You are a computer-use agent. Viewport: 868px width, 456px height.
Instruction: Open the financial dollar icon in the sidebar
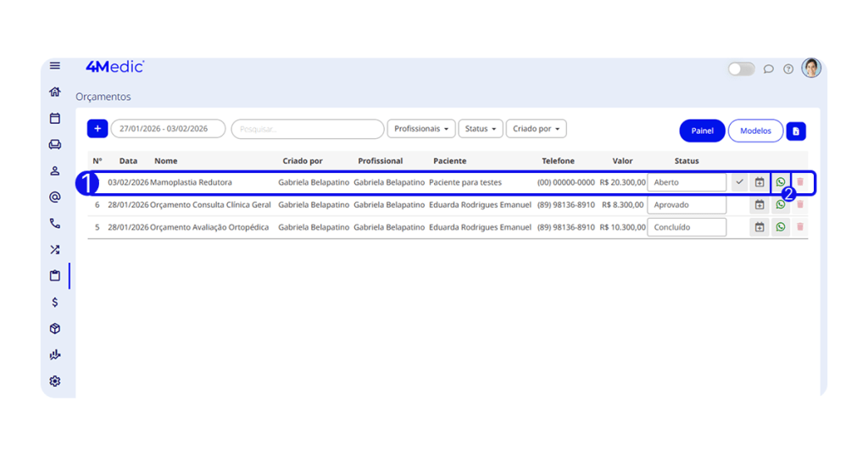(55, 302)
